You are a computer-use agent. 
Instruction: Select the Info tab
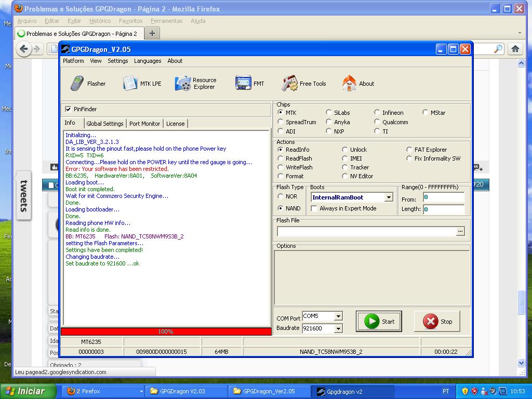click(70, 123)
